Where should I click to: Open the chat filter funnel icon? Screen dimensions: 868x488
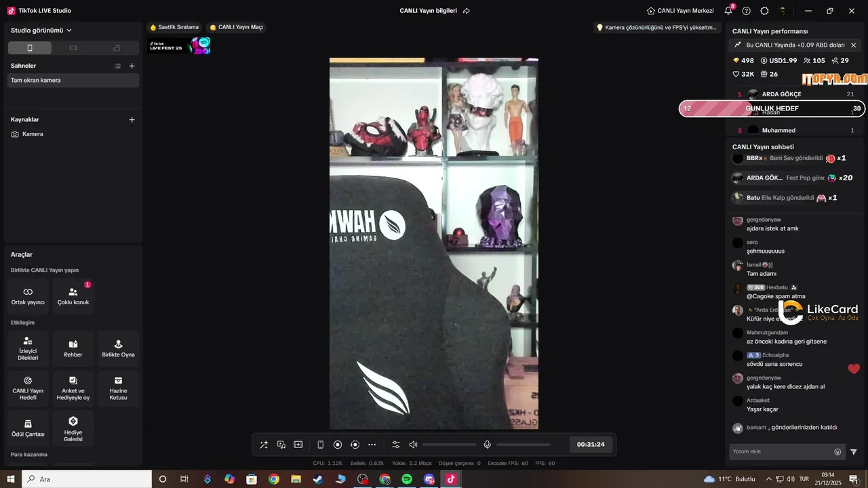point(854,452)
